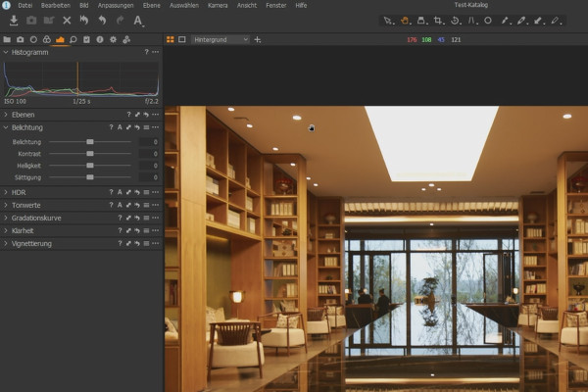Select the Spot removal circle tool
The height and width of the screenshot is (392, 588).
(488, 21)
